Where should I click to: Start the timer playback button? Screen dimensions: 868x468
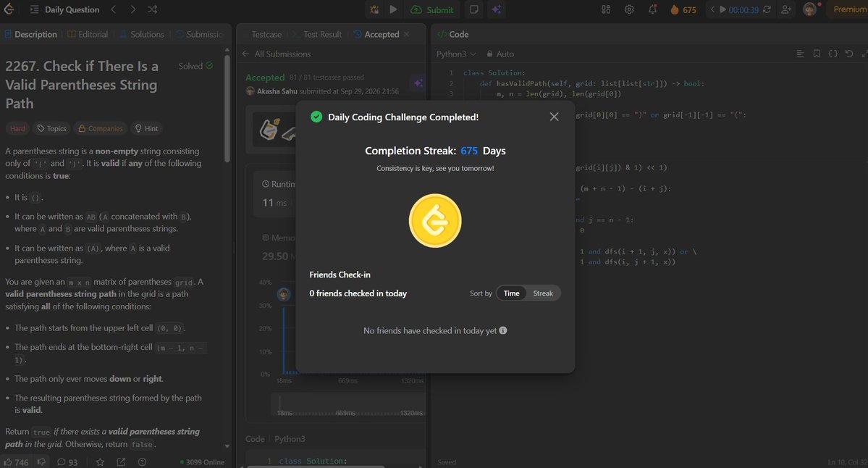[722, 9]
